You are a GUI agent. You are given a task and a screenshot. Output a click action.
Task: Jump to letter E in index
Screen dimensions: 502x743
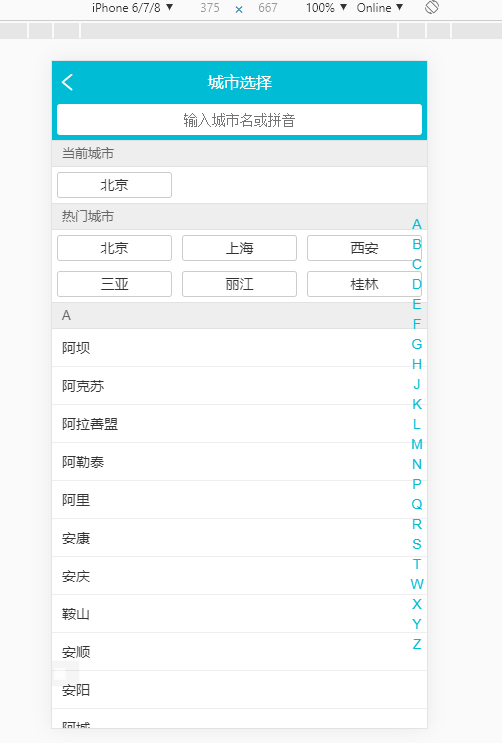(x=417, y=304)
